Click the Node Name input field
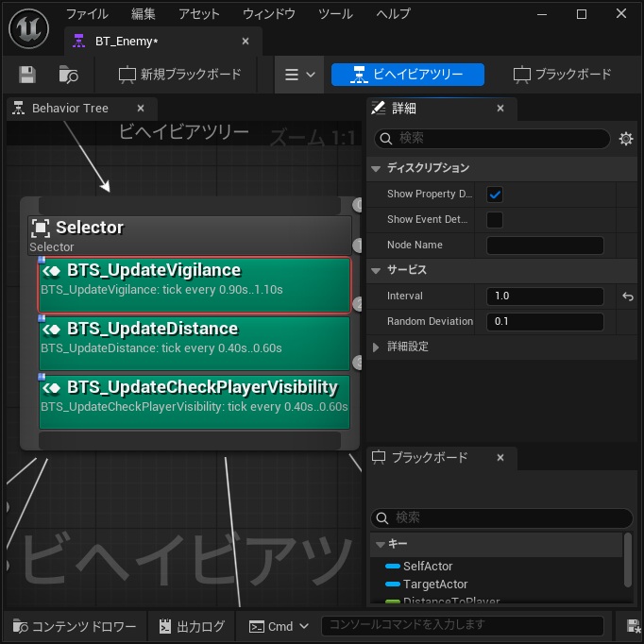Image resolution: width=644 pixels, height=644 pixels. point(545,246)
